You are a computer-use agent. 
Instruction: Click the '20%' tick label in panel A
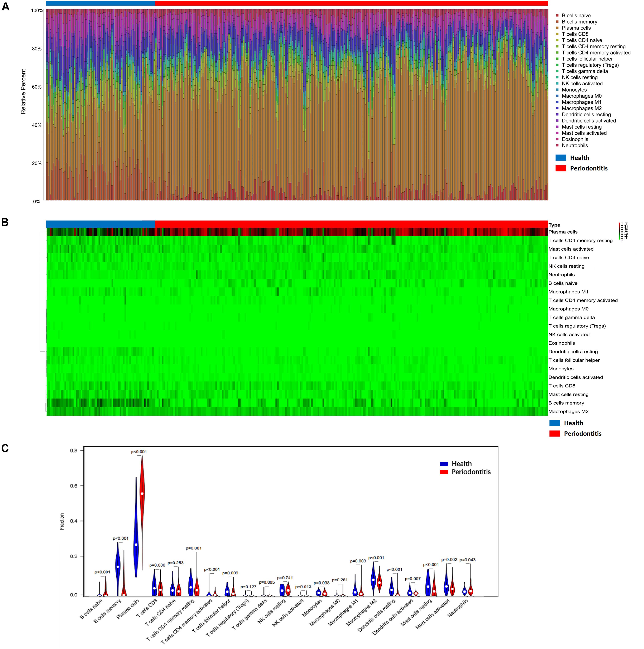[x=37, y=163]
